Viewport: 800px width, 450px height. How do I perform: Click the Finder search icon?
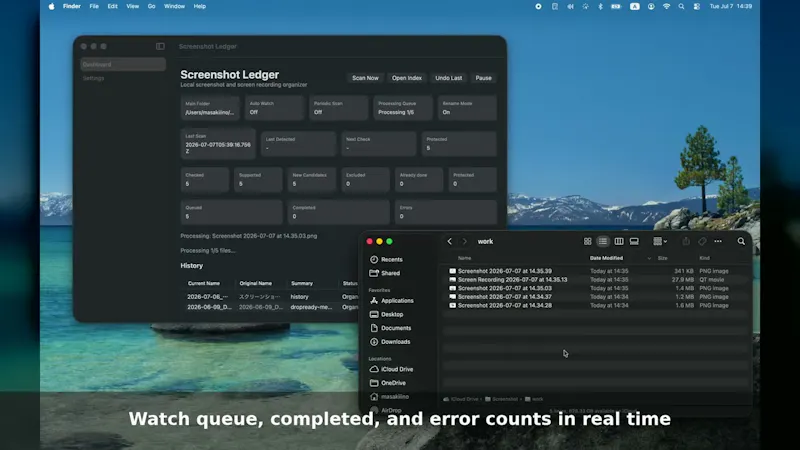point(741,241)
